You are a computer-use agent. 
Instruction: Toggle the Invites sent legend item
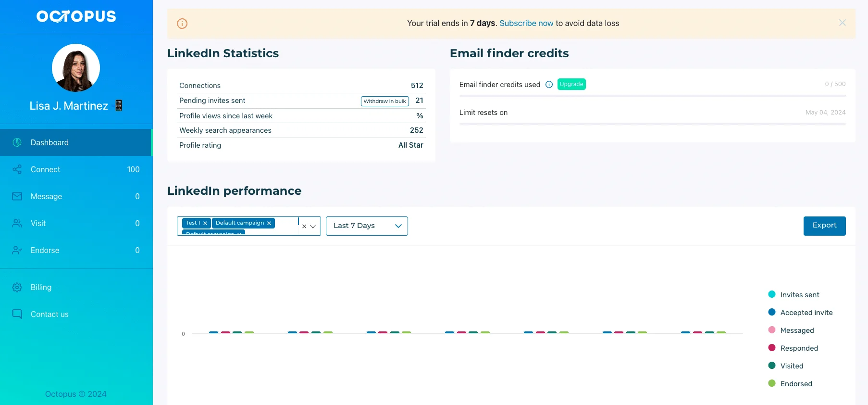coord(794,294)
